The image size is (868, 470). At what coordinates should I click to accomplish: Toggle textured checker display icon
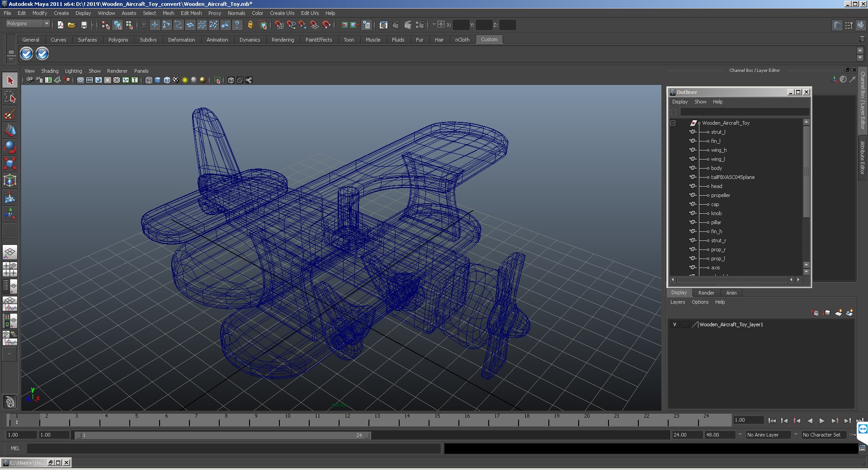pos(176,80)
